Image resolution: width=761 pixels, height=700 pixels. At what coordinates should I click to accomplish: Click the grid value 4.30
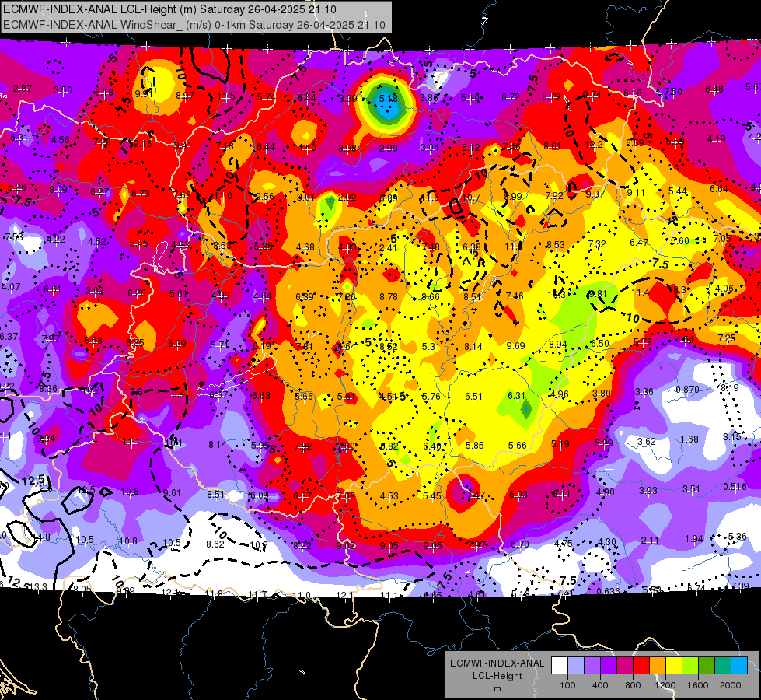[x=606, y=541]
